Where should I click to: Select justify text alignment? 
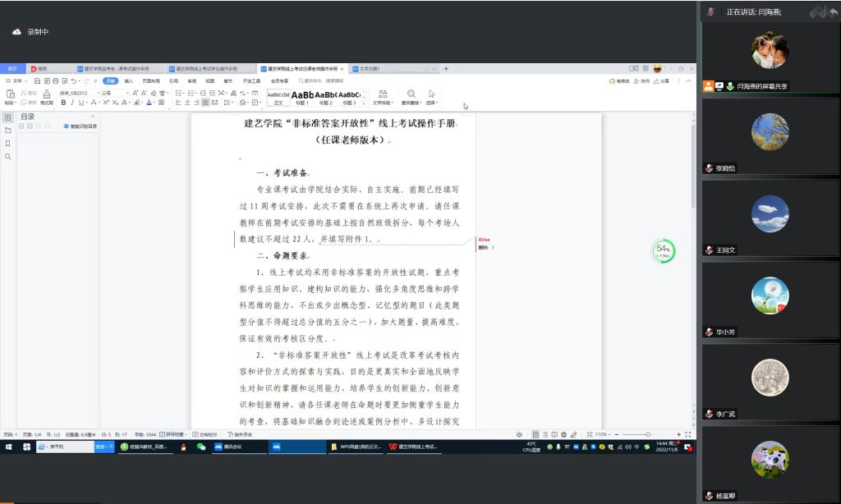205,103
